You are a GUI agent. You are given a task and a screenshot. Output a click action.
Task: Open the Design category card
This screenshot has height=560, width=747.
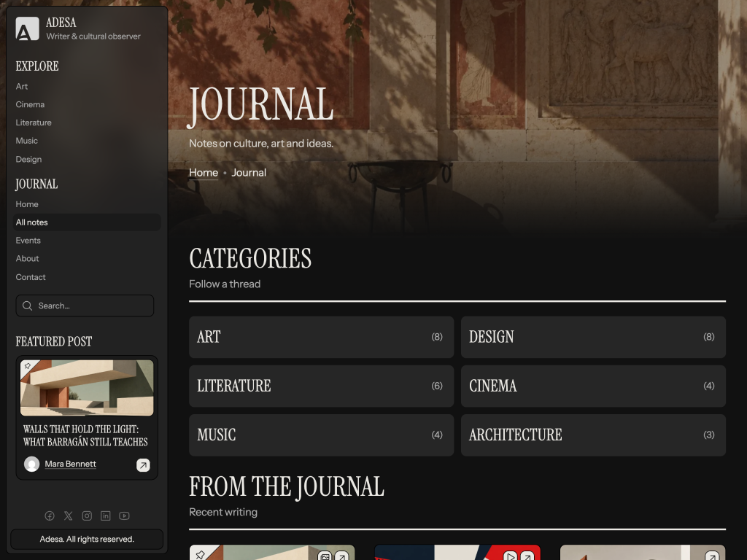593,337
